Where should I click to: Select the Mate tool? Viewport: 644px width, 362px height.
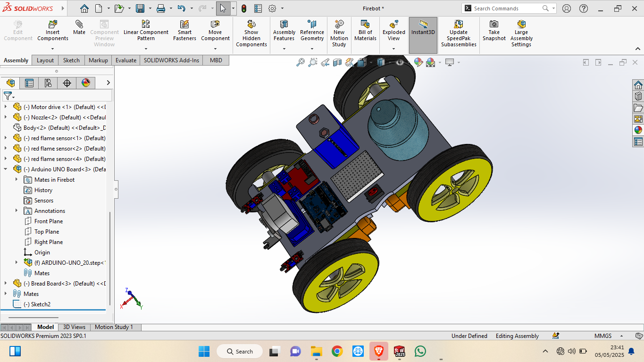tap(79, 25)
